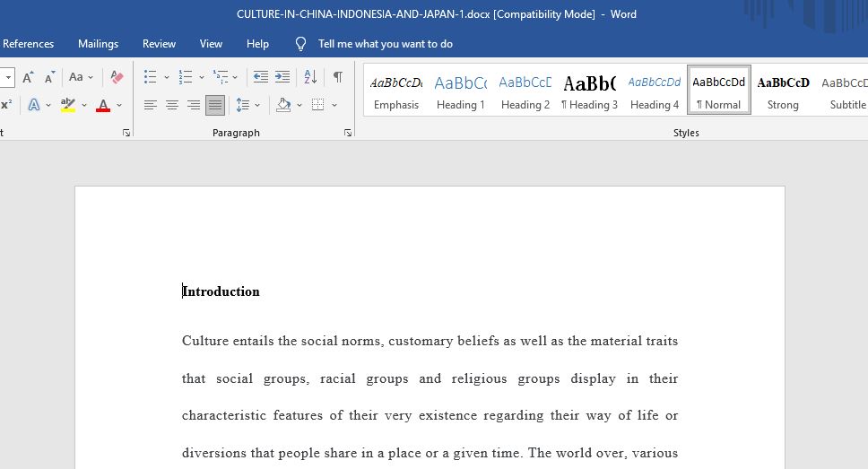Align text left
This screenshot has width=868, height=469.
point(150,105)
